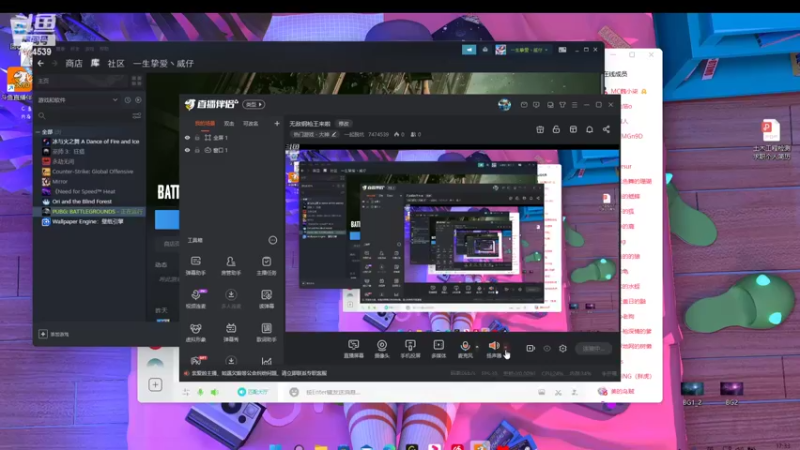The image size is (800, 450).
Task: Toggle the preview eye icon in the bottom bar
Action: click(x=547, y=348)
